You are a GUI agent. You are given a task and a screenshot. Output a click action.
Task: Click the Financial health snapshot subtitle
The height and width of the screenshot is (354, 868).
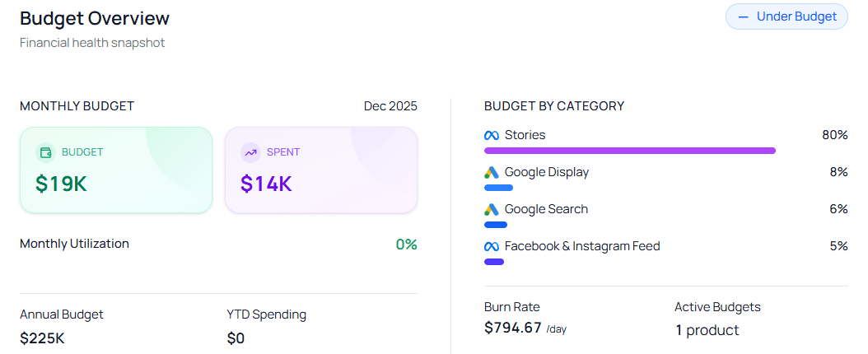coord(92,43)
